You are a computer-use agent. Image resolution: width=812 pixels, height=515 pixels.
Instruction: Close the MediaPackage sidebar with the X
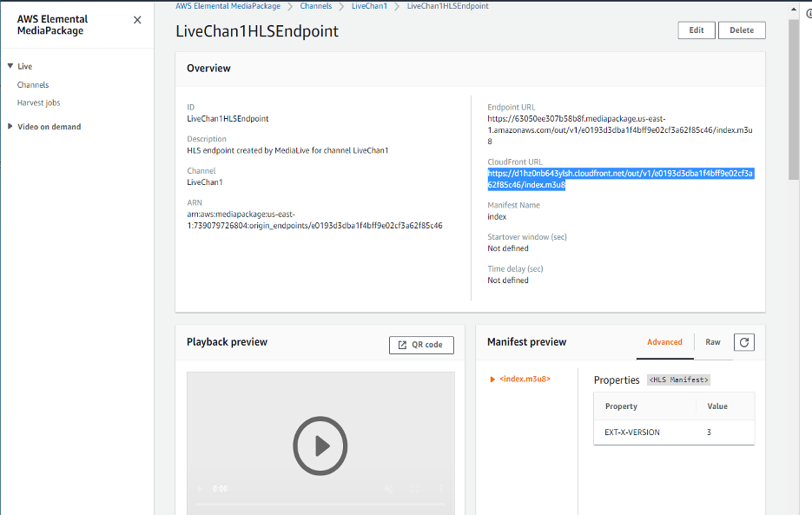[x=136, y=20]
